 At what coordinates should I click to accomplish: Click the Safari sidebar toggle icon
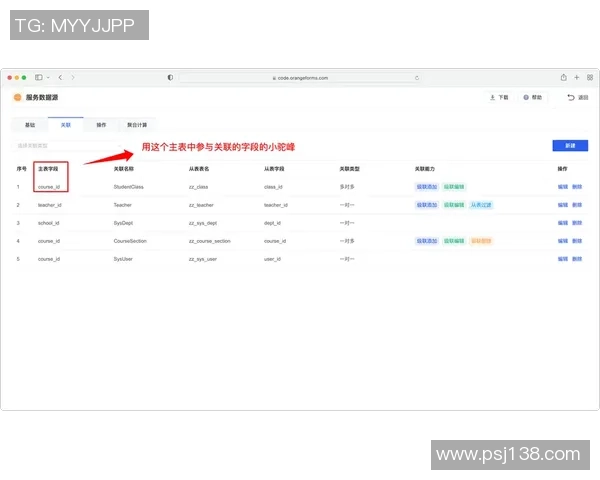click(38, 77)
